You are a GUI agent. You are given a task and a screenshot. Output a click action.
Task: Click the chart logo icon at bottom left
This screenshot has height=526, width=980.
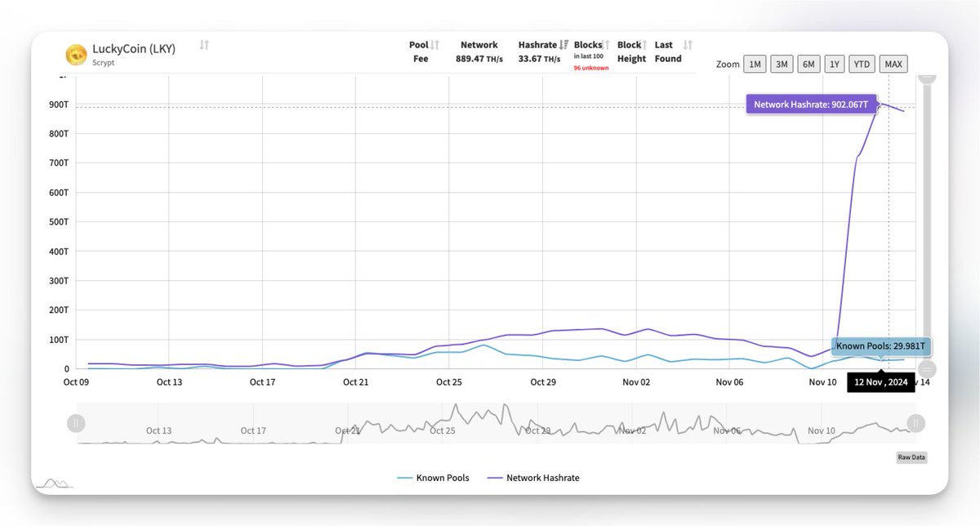point(56,484)
